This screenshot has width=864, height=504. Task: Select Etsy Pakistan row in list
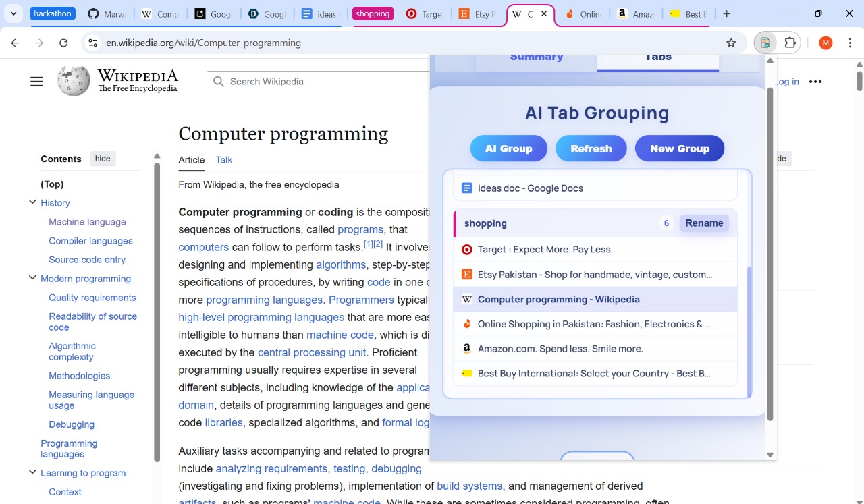(x=595, y=275)
